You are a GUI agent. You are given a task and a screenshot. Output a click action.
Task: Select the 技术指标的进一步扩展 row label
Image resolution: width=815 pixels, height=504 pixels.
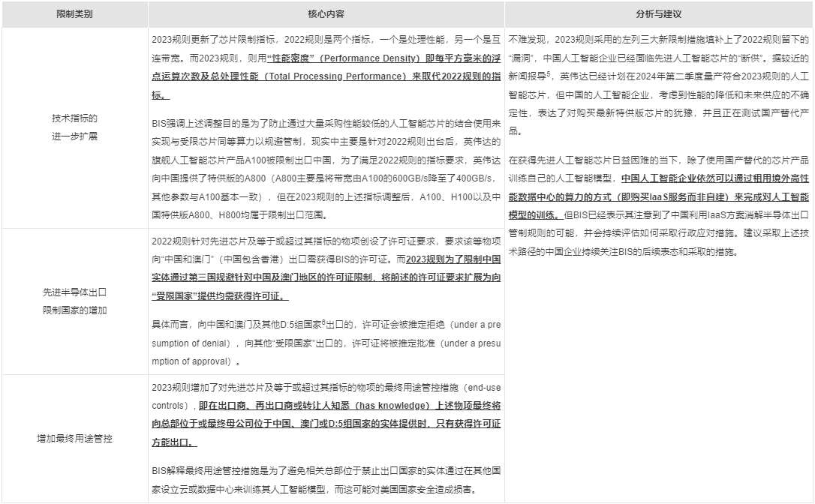point(75,127)
